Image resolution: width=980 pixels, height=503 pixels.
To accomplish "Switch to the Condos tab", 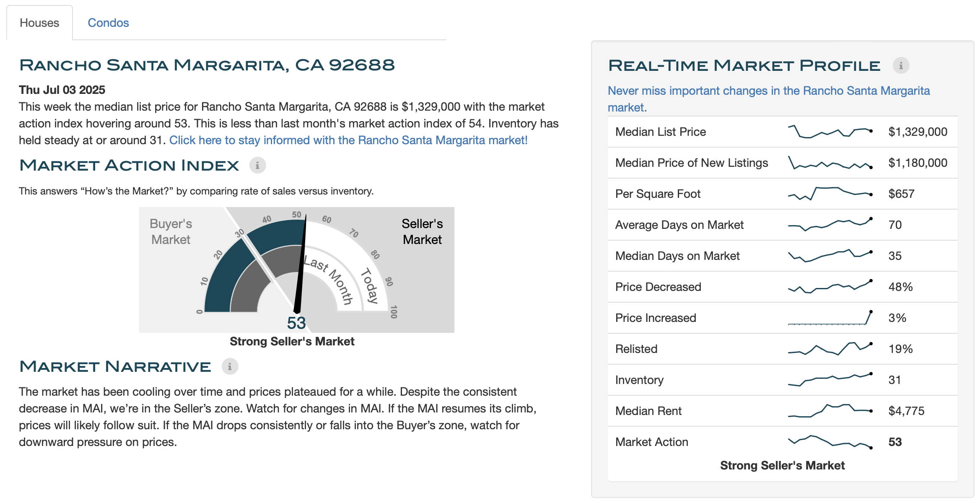I will pyautogui.click(x=108, y=23).
